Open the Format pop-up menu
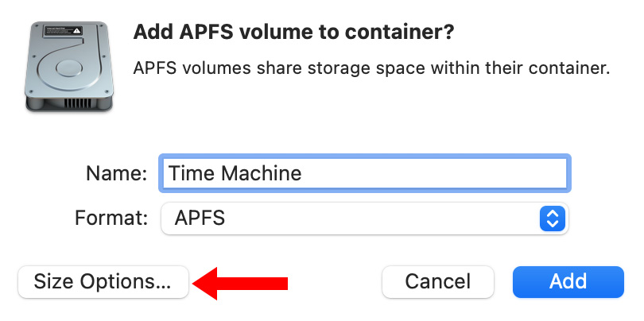Image resolution: width=644 pixels, height=321 pixels. [x=364, y=218]
